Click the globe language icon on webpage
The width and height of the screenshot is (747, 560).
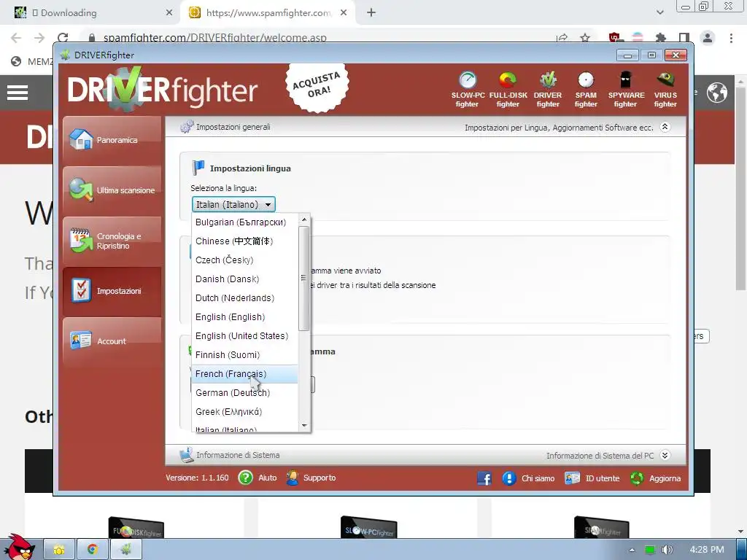(716, 93)
